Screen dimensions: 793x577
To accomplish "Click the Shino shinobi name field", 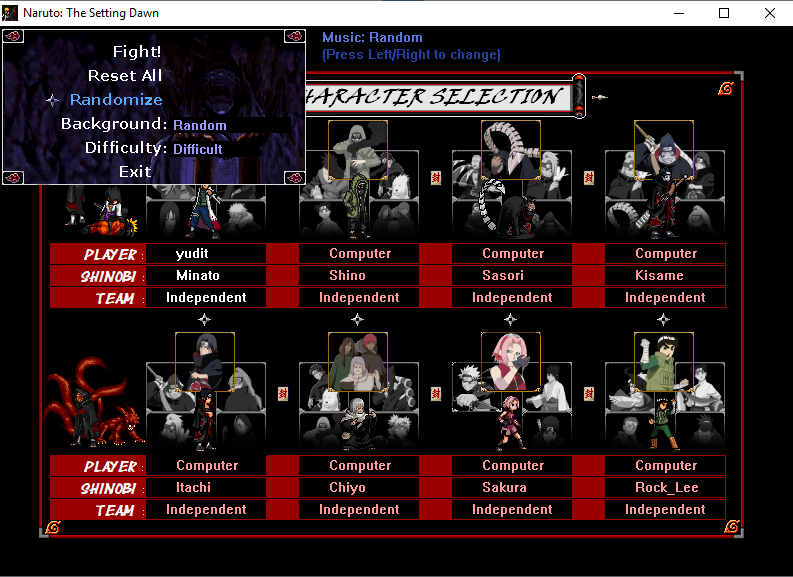I will [x=359, y=276].
